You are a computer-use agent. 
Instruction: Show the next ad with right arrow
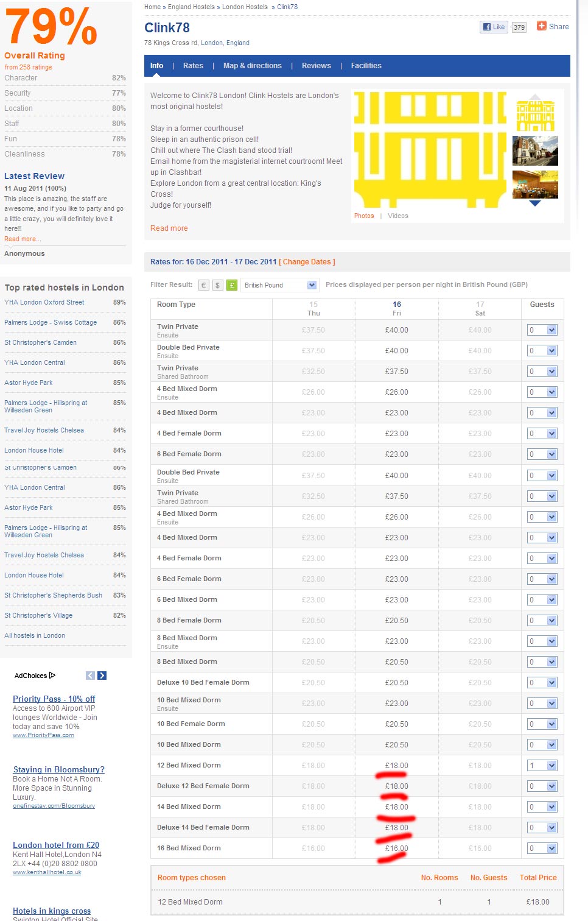[x=102, y=676]
